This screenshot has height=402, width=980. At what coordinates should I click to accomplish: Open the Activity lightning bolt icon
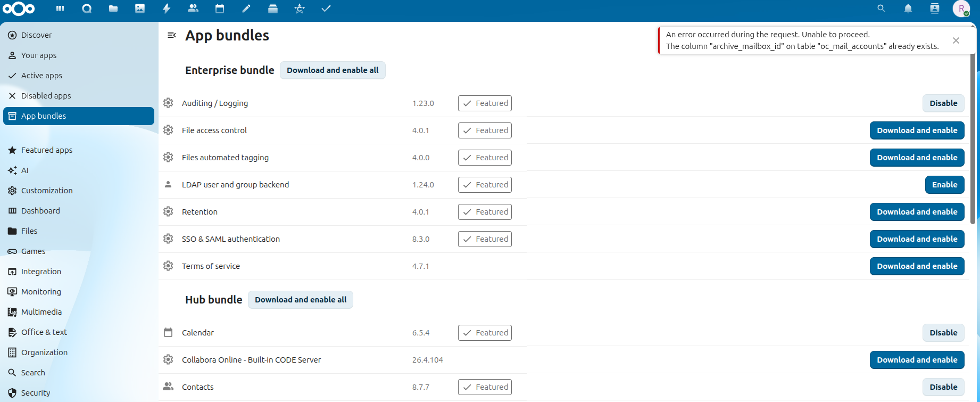167,9
